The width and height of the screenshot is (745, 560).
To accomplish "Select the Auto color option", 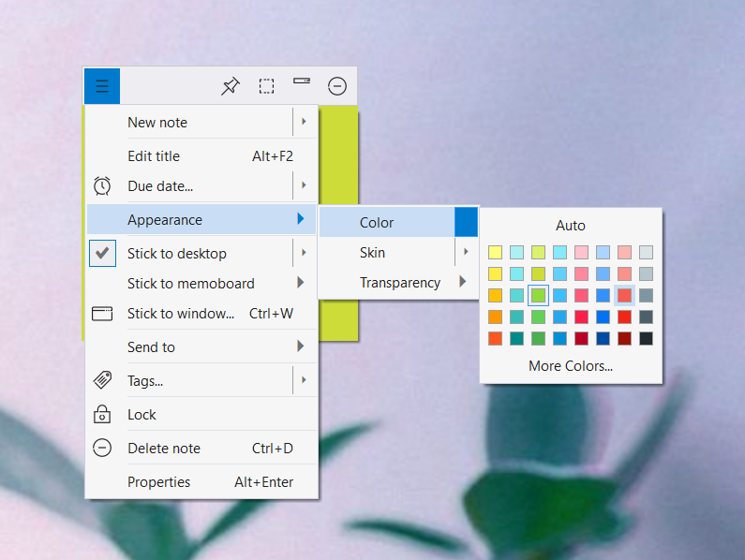I will (571, 225).
